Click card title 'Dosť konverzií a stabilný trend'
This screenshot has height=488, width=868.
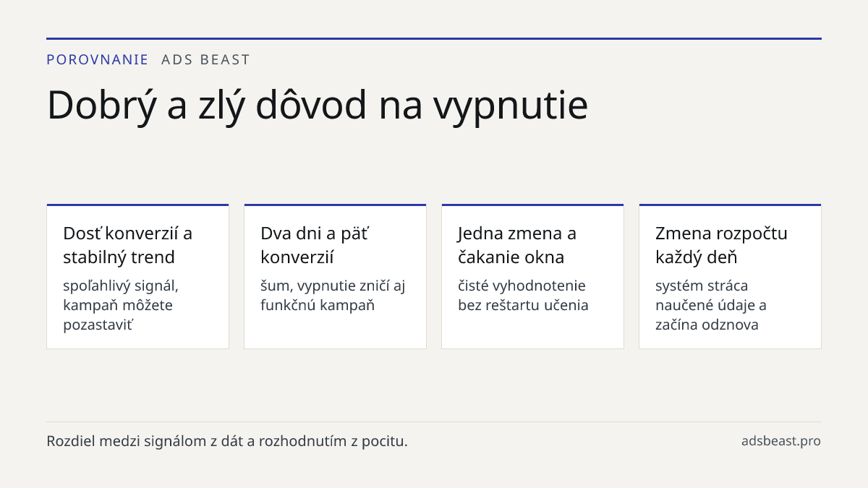[128, 245]
